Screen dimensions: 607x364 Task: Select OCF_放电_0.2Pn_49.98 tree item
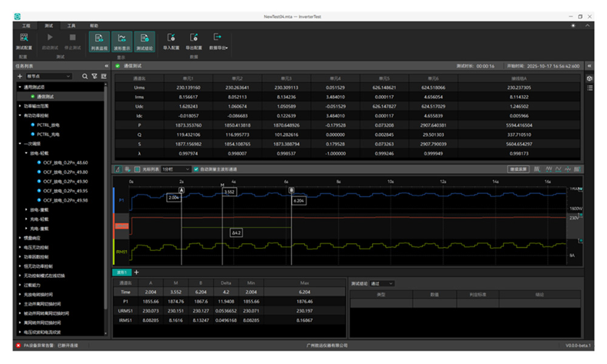pos(66,200)
